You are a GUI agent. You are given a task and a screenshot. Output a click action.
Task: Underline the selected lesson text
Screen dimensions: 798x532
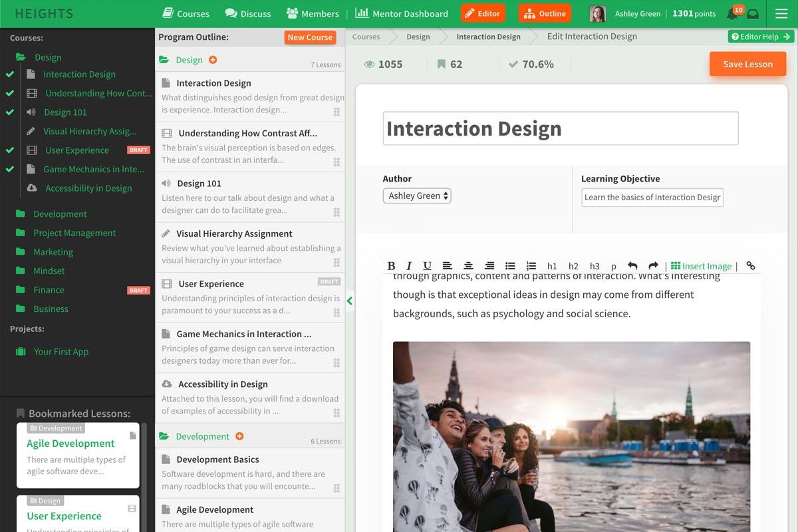pyautogui.click(x=427, y=266)
